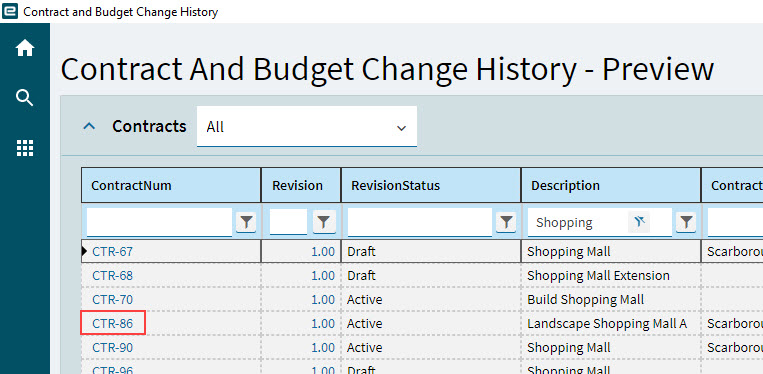Click the ContractNum filter text field

[x=160, y=222]
